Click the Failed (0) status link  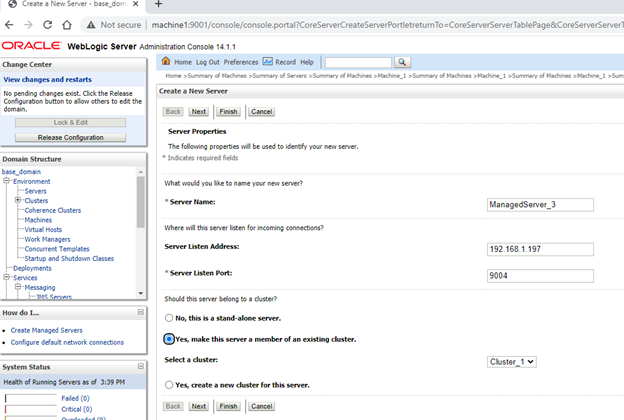click(75, 398)
